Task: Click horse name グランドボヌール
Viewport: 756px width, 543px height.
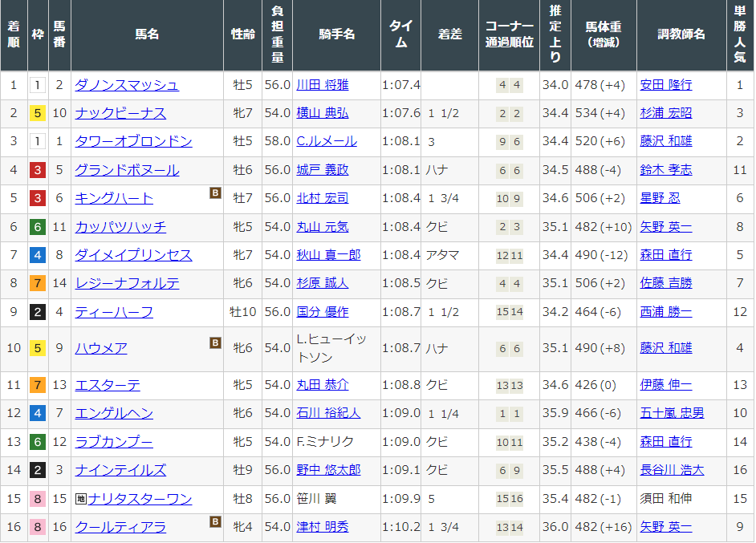Action: pos(127,170)
